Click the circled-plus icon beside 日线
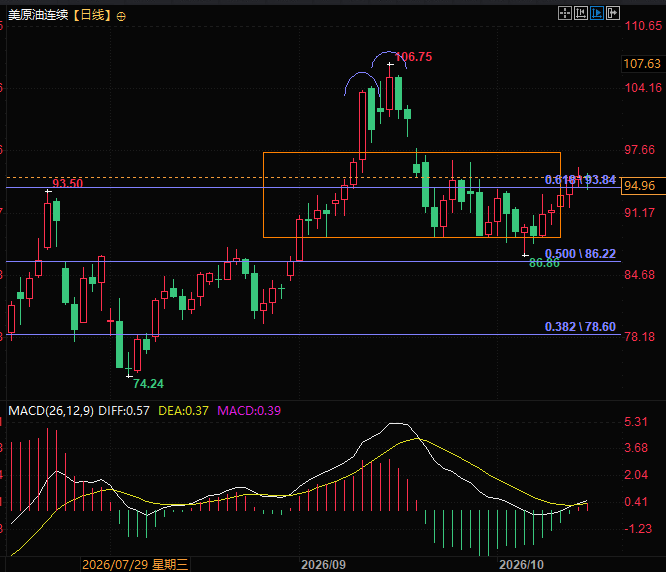Screen dimensions: 666x572 (121, 17)
